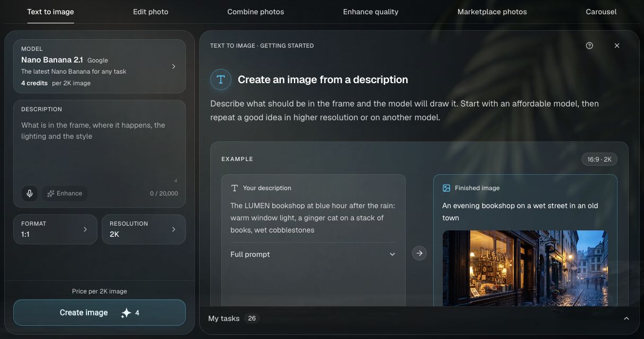Switch to the Combine photos tab
Image resolution: width=644 pixels, height=339 pixels.
(x=256, y=12)
